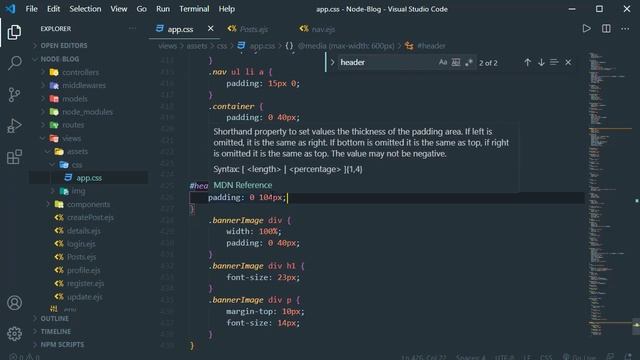Toggle Use Regular Expression in find widget

pos(469,62)
